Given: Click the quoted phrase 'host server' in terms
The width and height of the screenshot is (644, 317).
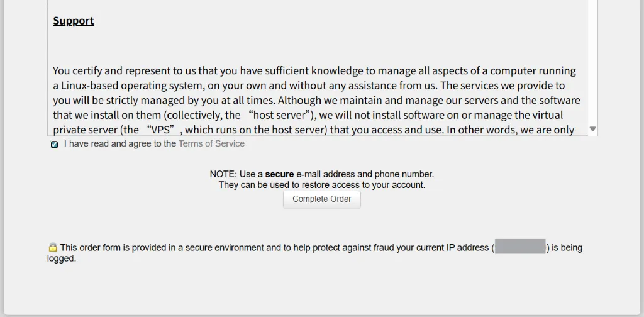Looking at the screenshot, I should [277, 115].
